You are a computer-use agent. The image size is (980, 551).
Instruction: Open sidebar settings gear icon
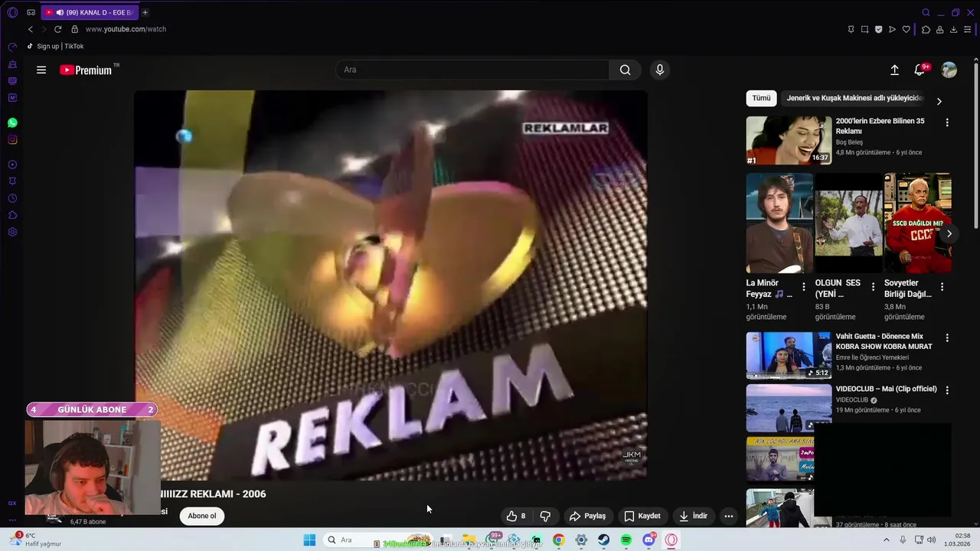(12, 232)
